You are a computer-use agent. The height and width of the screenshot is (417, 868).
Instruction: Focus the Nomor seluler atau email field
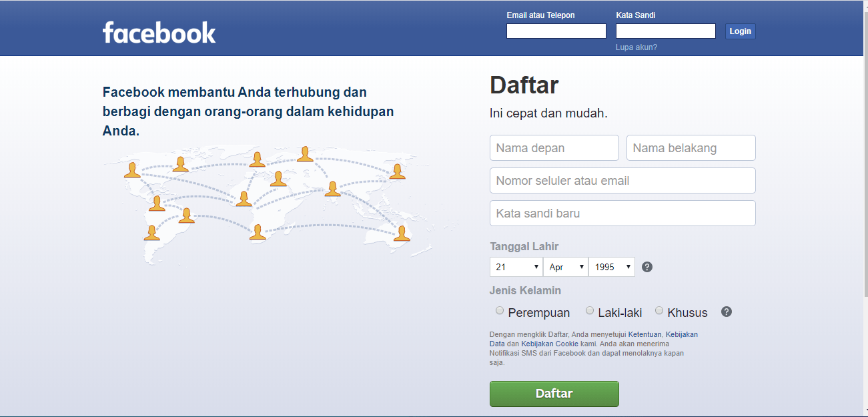coord(622,181)
